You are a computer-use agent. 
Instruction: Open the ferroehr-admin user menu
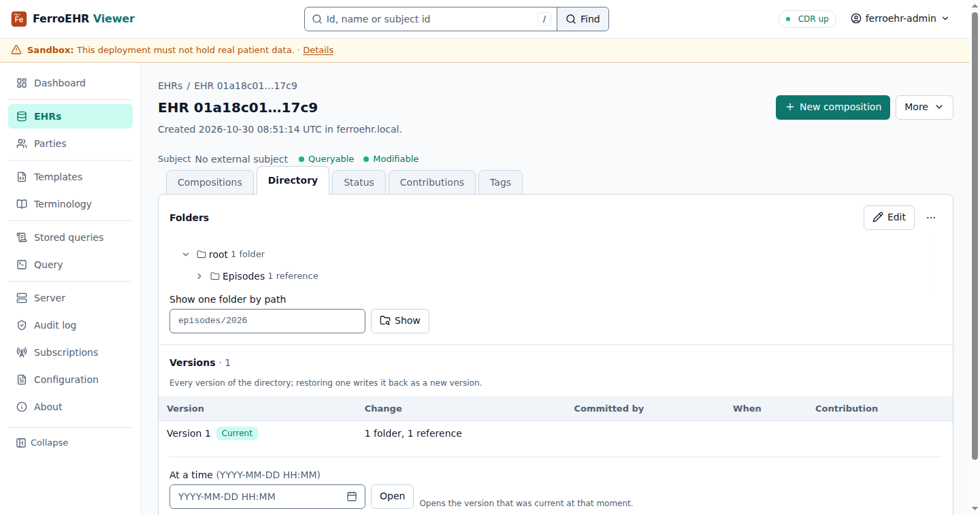(900, 19)
